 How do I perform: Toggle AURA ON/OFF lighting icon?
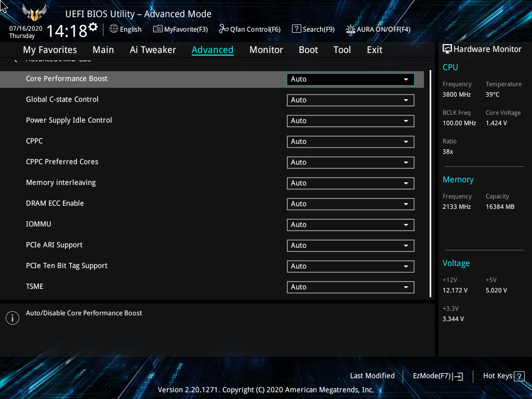pos(351,29)
